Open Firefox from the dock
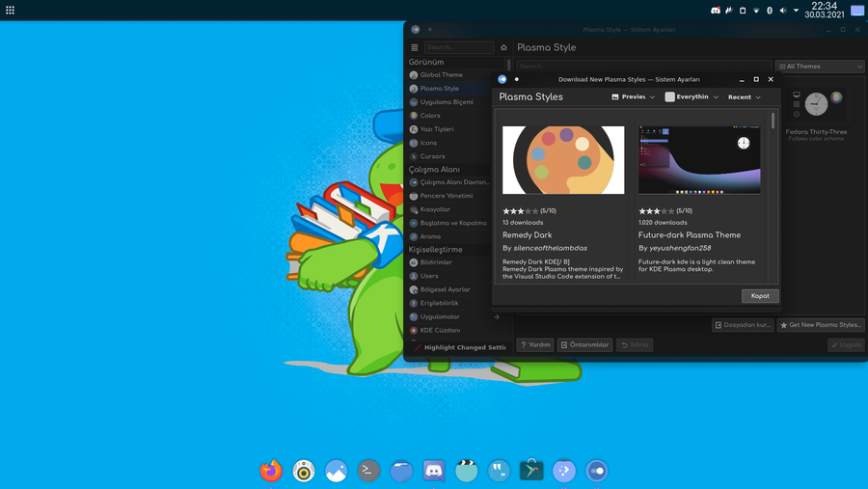This screenshot has height=489, width=868. click(x=271, y=470)
